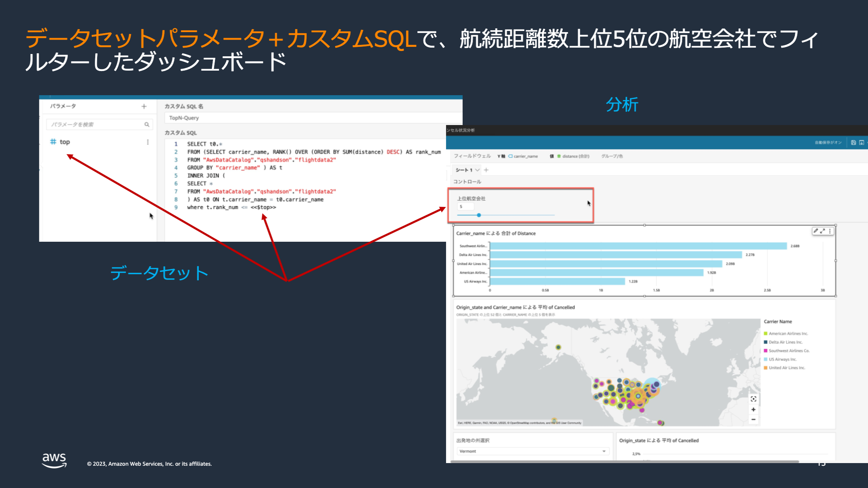Zoom in on the map with plus

[x=753, y=409]
